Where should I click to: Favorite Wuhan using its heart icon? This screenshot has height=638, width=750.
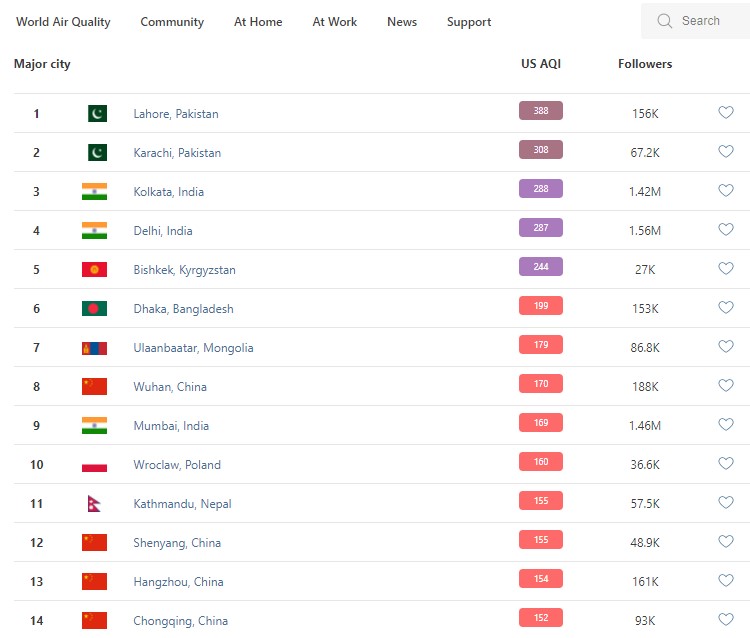[x=726, y=386]
